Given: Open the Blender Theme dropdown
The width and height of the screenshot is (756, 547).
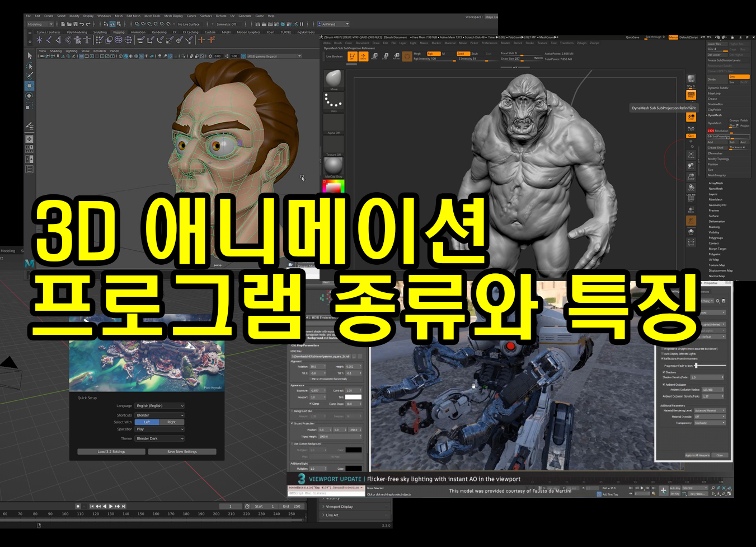Looking at the screenshot, I should (159, 438).
